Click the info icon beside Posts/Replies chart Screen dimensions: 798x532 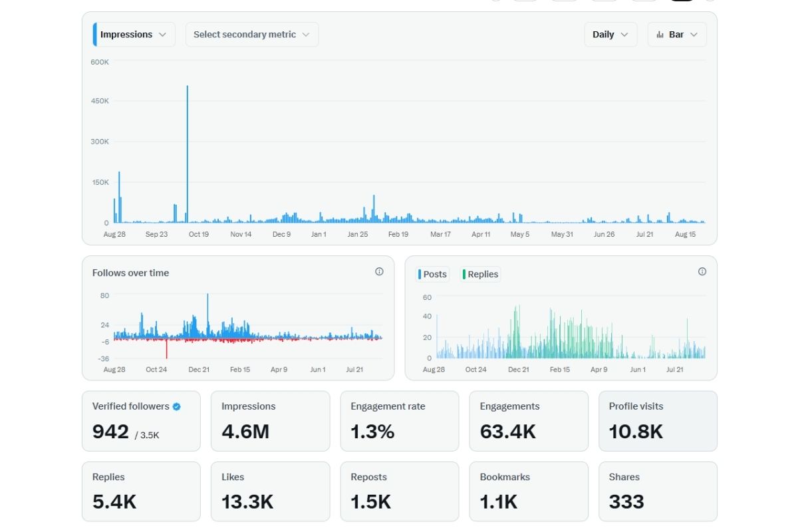702,272
